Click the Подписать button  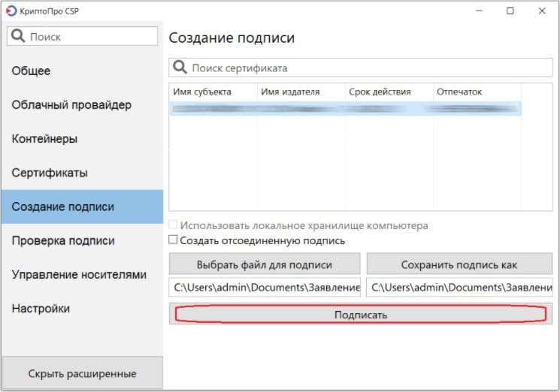(361, 314)
